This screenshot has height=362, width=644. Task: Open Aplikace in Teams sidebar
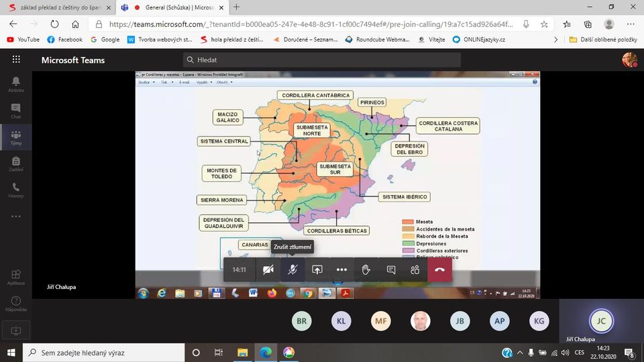(x=15, y=277)
